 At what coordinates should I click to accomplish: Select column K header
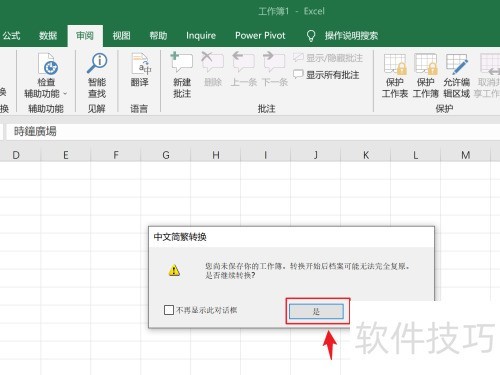[366, 155]
